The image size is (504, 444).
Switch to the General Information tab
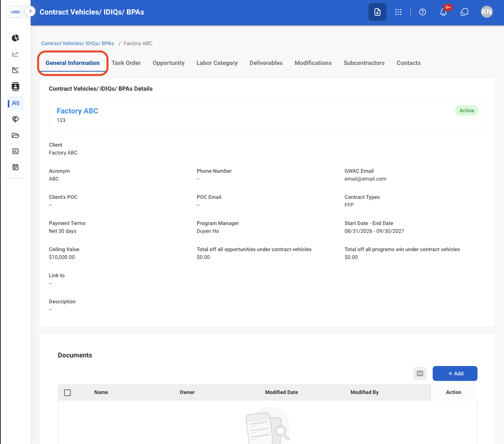73,63
